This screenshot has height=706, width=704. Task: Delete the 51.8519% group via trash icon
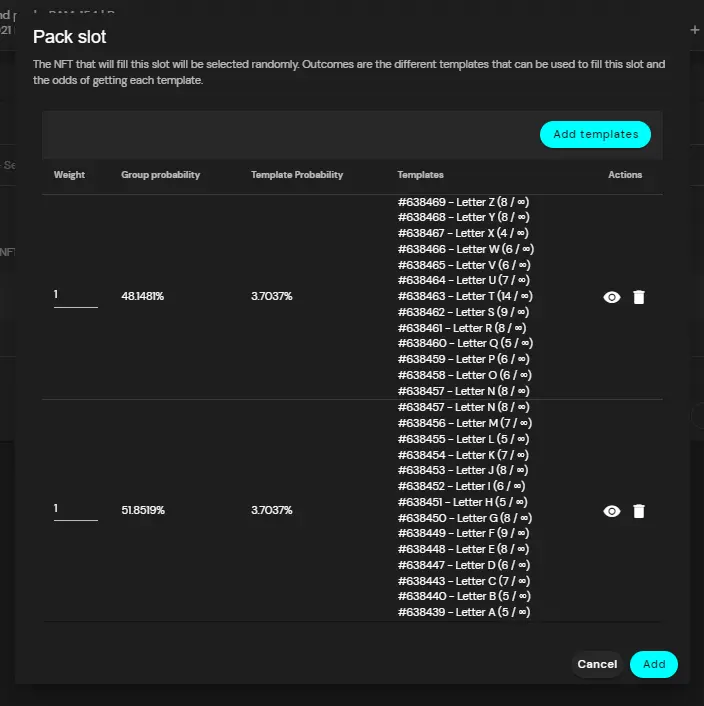pos(639,511)
